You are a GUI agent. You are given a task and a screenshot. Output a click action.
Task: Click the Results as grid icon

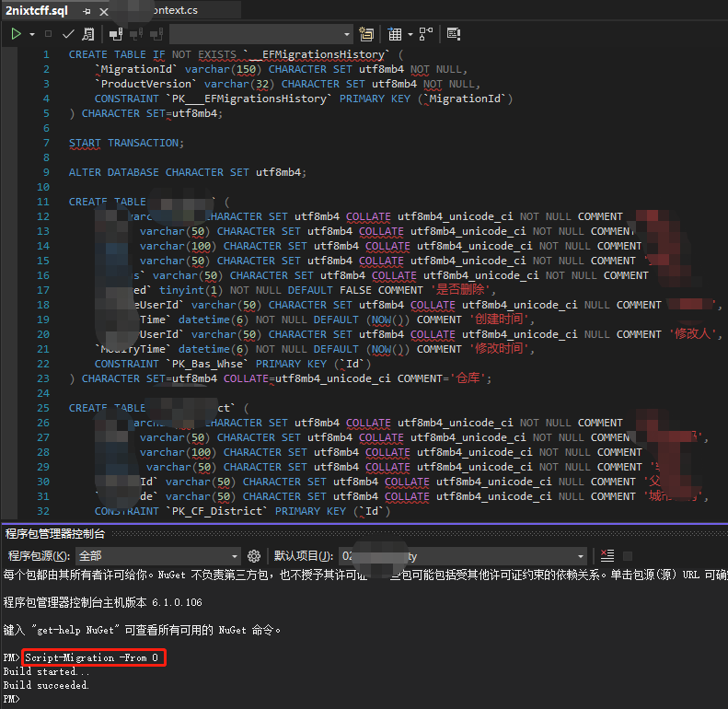click(395, 34)
